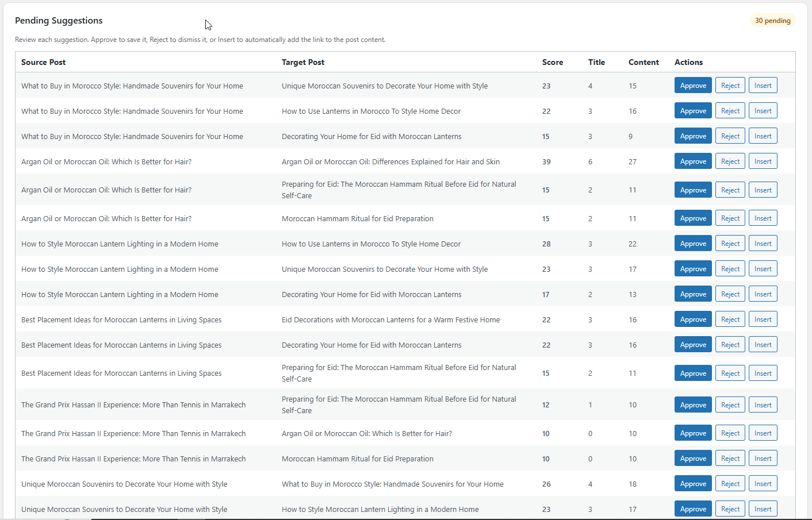Click the Pending Suggestions heading

click(x=59, y=21)
